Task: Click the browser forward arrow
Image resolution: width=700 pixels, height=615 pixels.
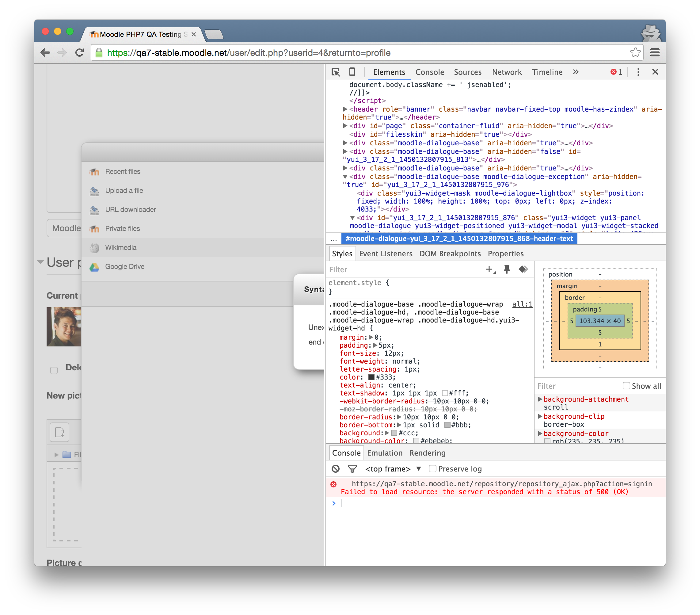Action: [x=62, y=53]
